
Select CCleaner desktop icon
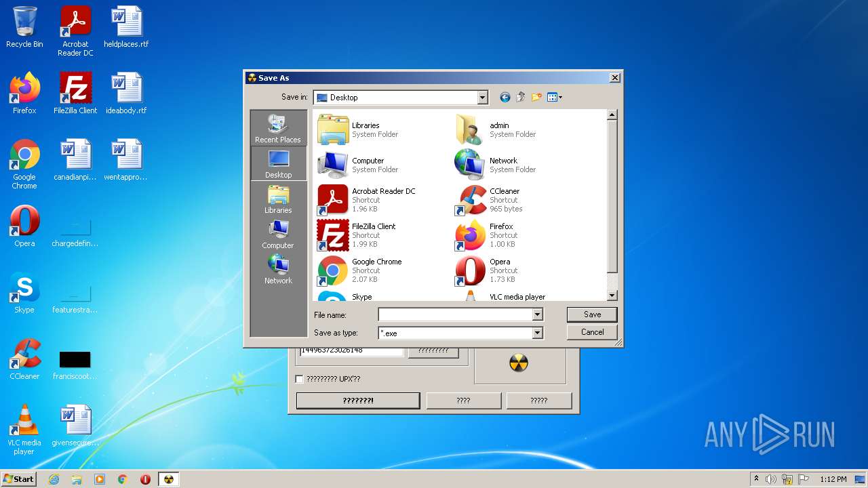(x=24, y=359)
